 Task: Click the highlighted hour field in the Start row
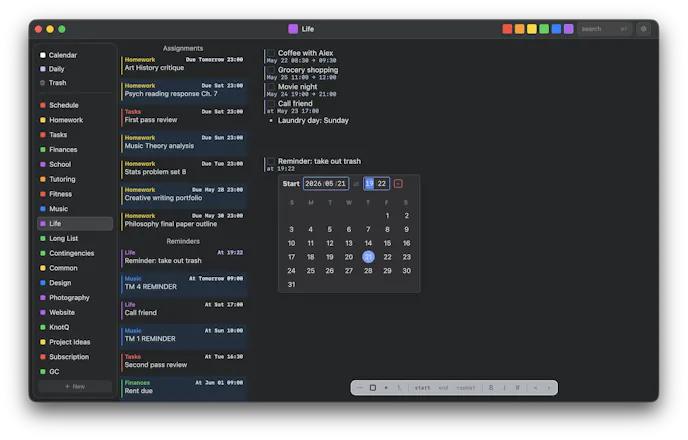click(x=369, y=183)
